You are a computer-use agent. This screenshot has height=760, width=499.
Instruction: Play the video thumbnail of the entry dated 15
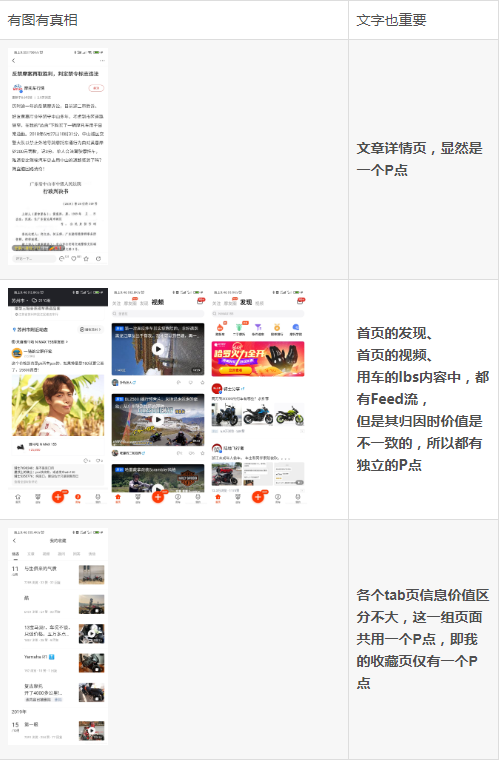[92, 730]
